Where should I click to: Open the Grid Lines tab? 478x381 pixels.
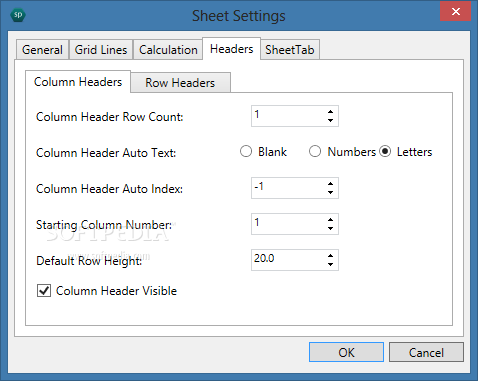[x=101, y=50]
